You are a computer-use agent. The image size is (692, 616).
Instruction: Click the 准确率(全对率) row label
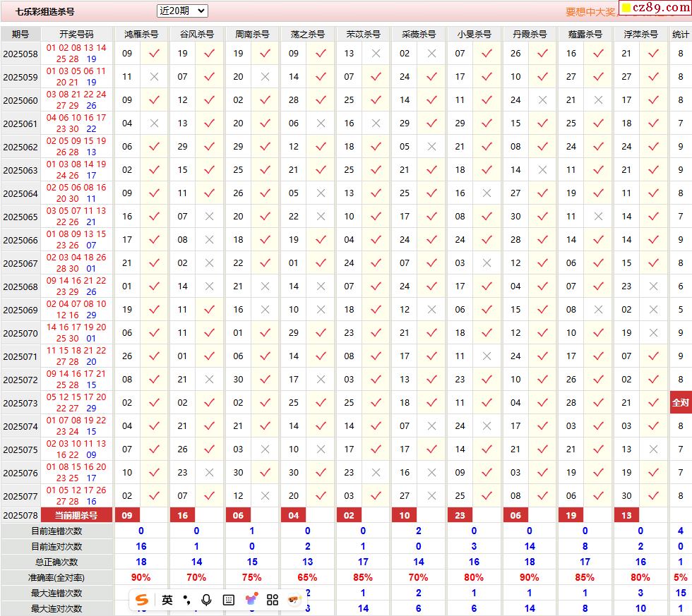point(56,578)
